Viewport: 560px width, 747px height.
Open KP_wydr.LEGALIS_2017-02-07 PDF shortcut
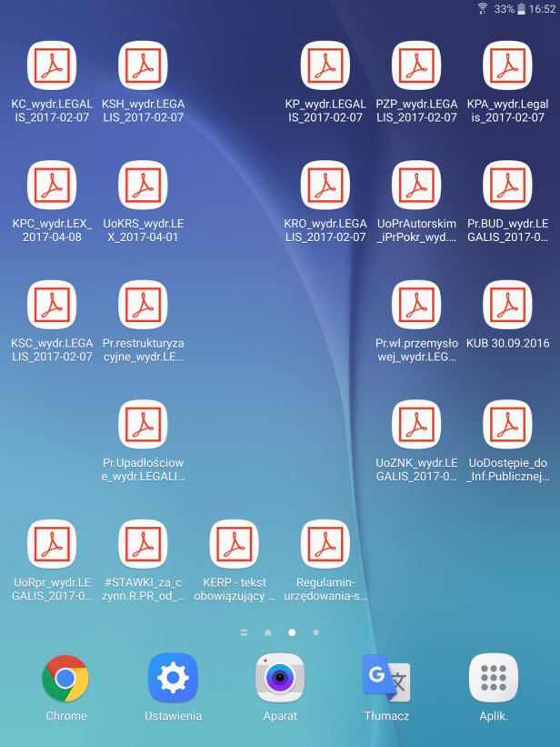pos(325,66)
